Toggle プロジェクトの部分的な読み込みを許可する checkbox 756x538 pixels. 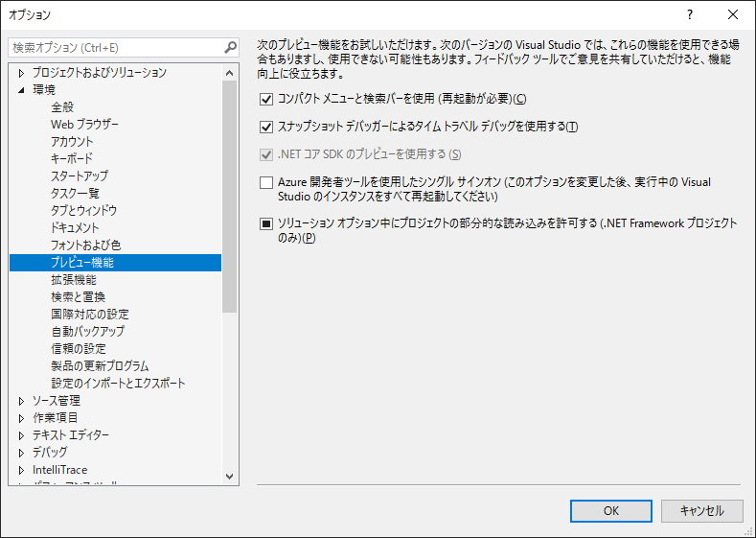tap(266, 223)
